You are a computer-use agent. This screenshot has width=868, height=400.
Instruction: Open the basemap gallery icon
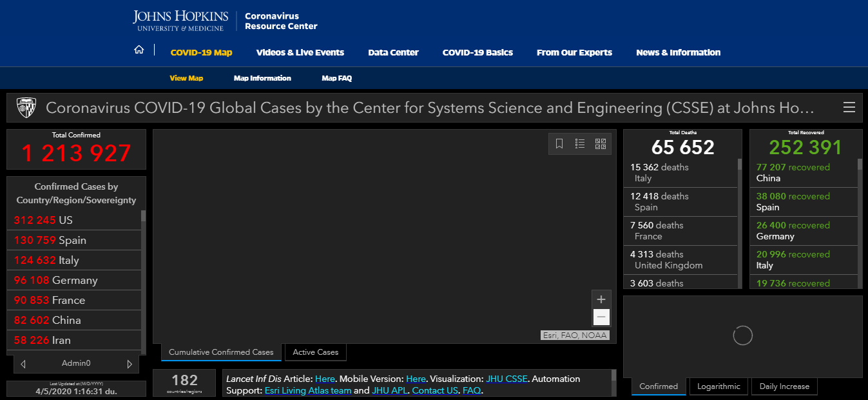tap(601, 144)
